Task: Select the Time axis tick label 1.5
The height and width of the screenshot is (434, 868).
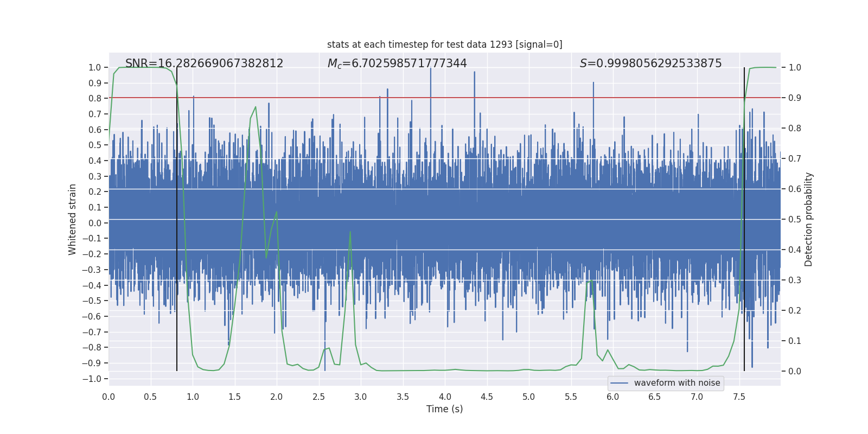Action: tap(234, 397)
